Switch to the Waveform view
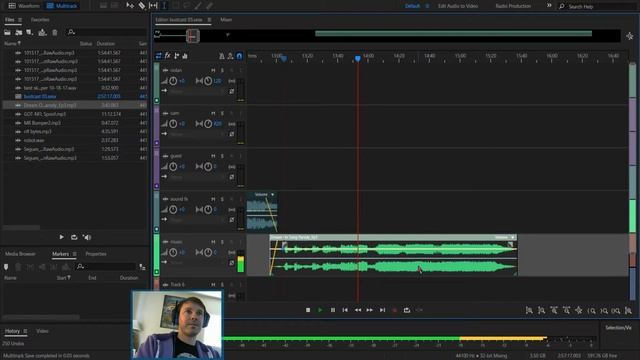The image size is (640, 360). 24,6
